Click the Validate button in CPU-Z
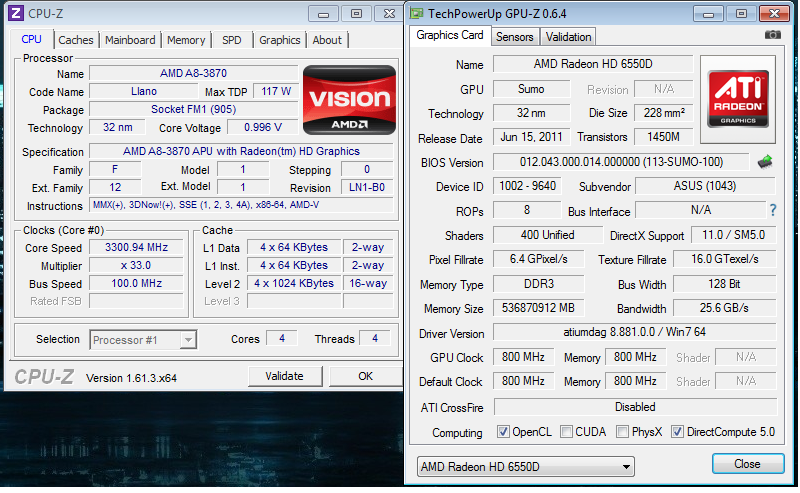Viewport: 800px width, 493px height. coord(285,376)
